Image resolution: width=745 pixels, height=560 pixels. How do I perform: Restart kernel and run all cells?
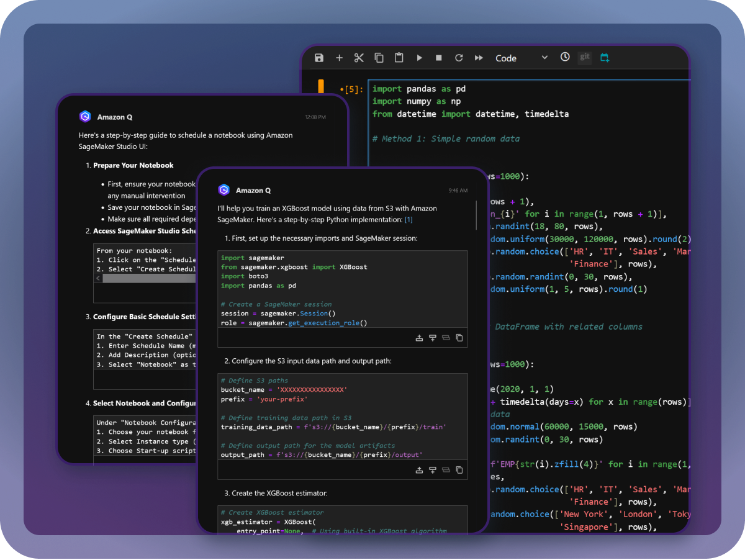(x=479, y=58)
